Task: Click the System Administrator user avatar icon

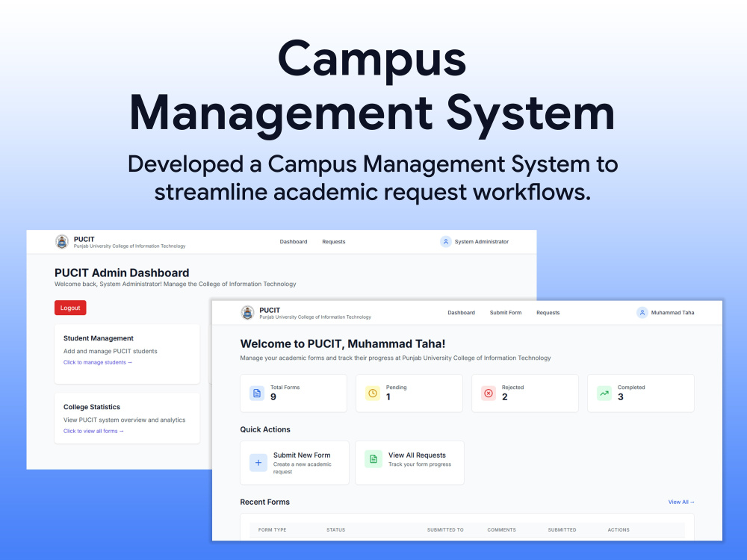Action: [x=445, y=242]
